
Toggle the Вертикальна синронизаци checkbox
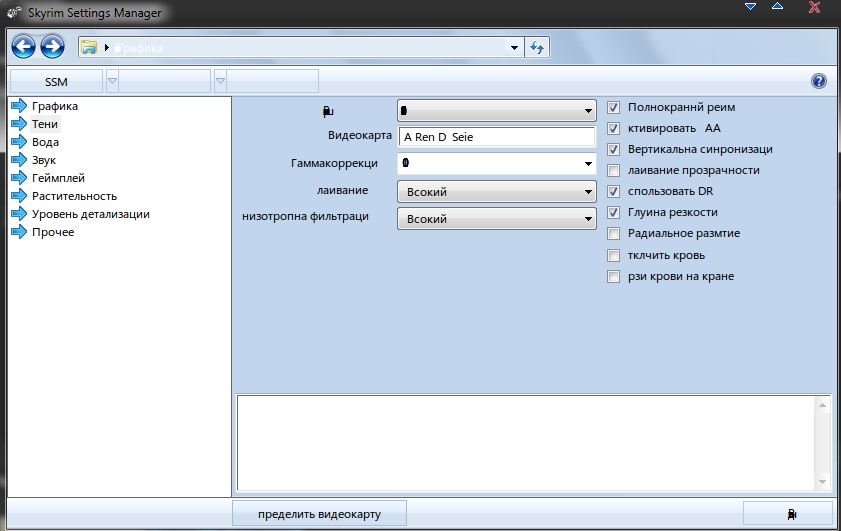tap(613, 149)
